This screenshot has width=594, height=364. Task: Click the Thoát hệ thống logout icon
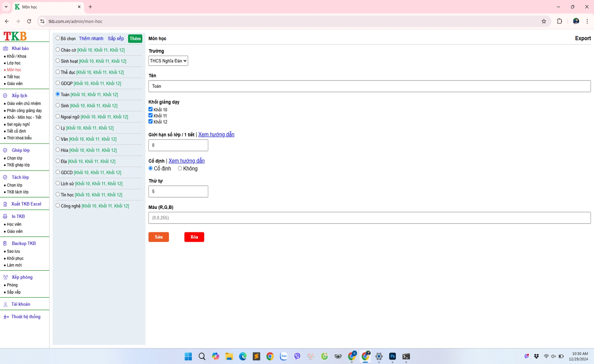click(6, 317)
